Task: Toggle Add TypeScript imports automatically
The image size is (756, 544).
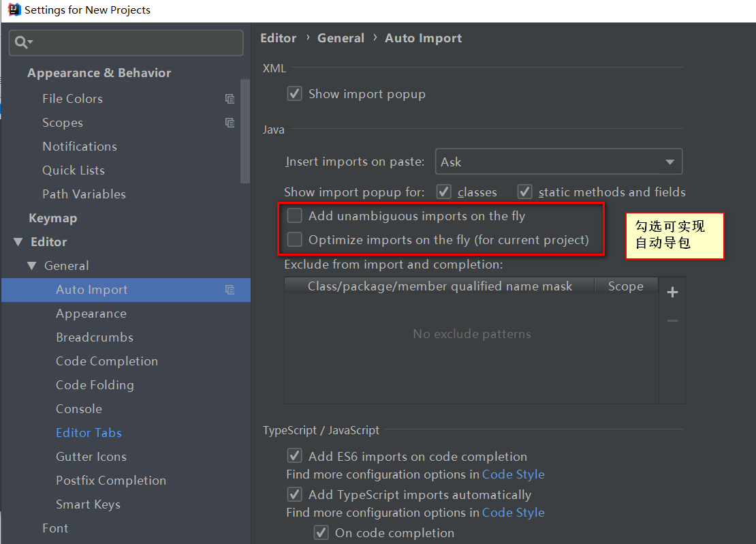Action: (x=295, y=494)
